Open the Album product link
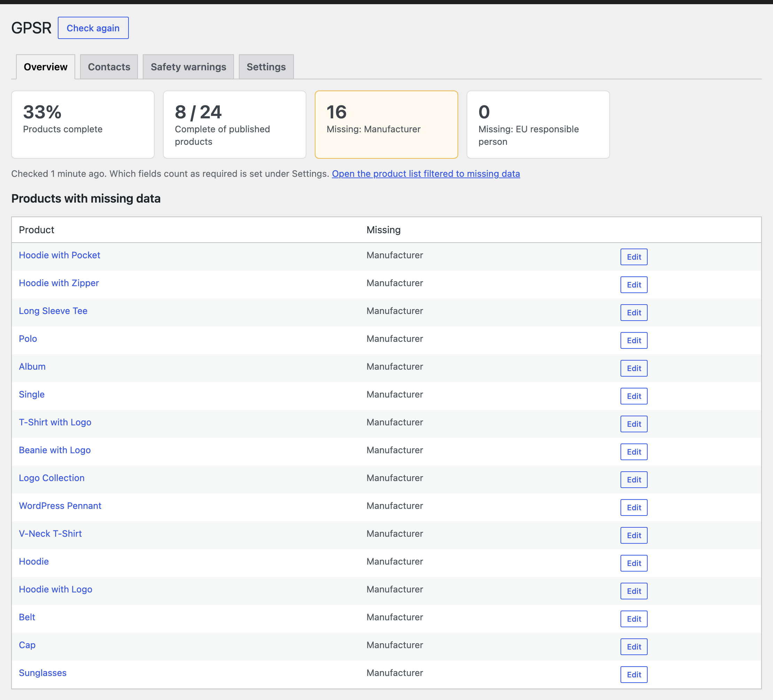Viewport: 773px width, 700px height. [32, 367]
